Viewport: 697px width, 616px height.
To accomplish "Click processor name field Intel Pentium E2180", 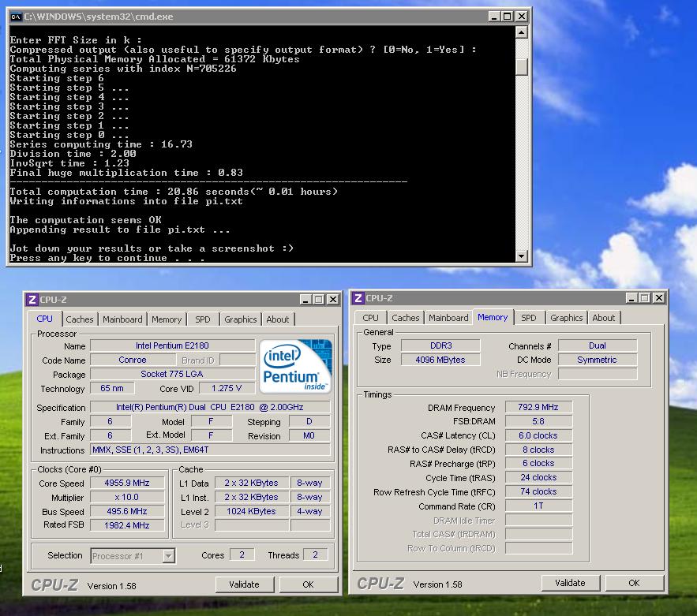I will pos(172,345).
